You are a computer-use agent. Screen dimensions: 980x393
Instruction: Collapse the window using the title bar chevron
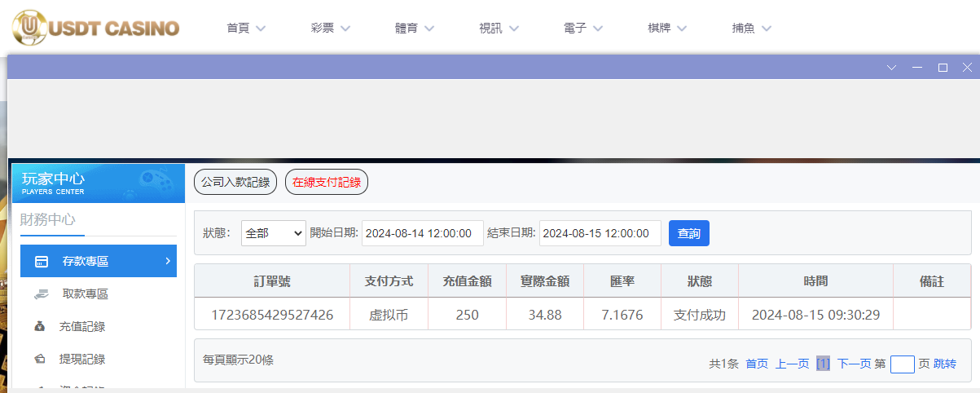[891, 68]
